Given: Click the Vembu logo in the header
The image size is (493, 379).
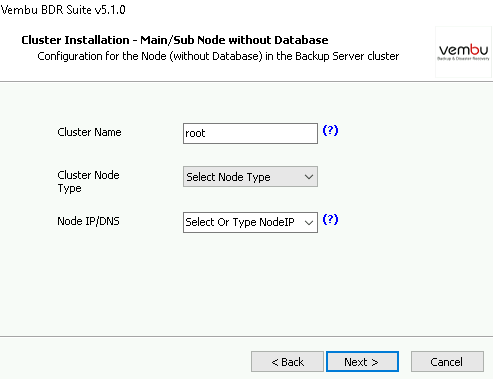Looking at the screenshot, I should coord(463,52).
